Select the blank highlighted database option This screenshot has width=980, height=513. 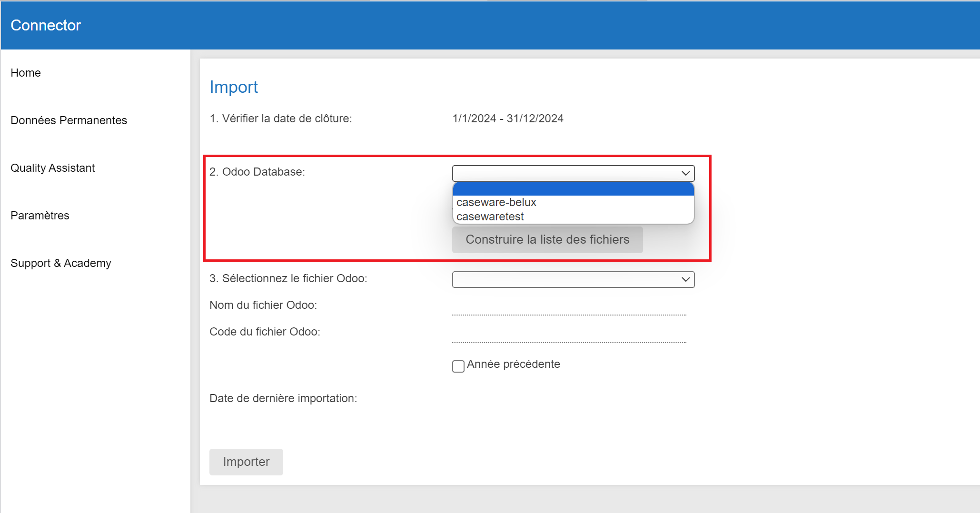pyautogui.click(x=573, y=189)
